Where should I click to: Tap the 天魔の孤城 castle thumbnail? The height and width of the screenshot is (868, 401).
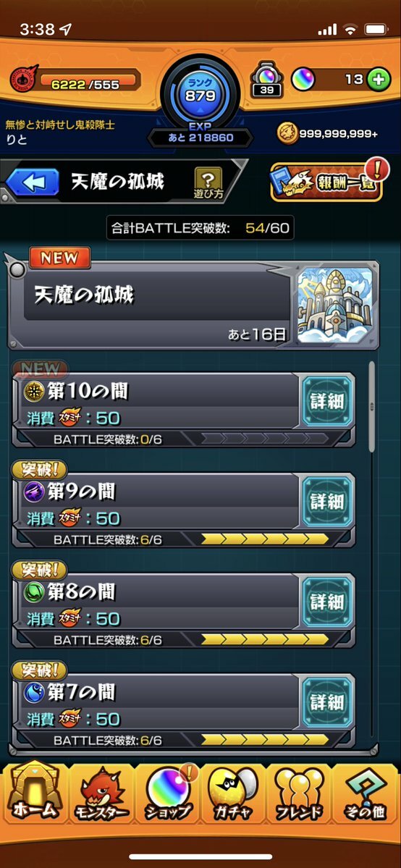(x=335, y=306)
